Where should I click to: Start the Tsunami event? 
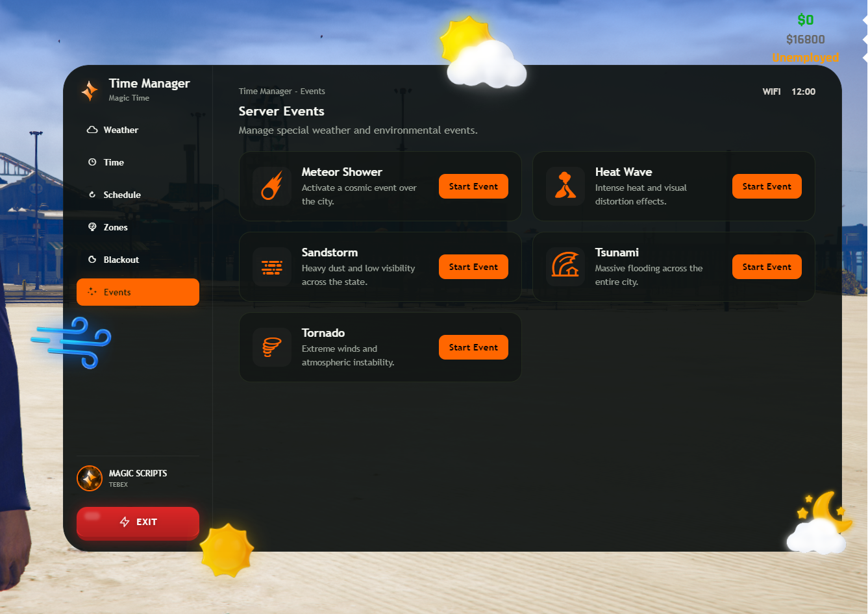[x=767, y=267]
